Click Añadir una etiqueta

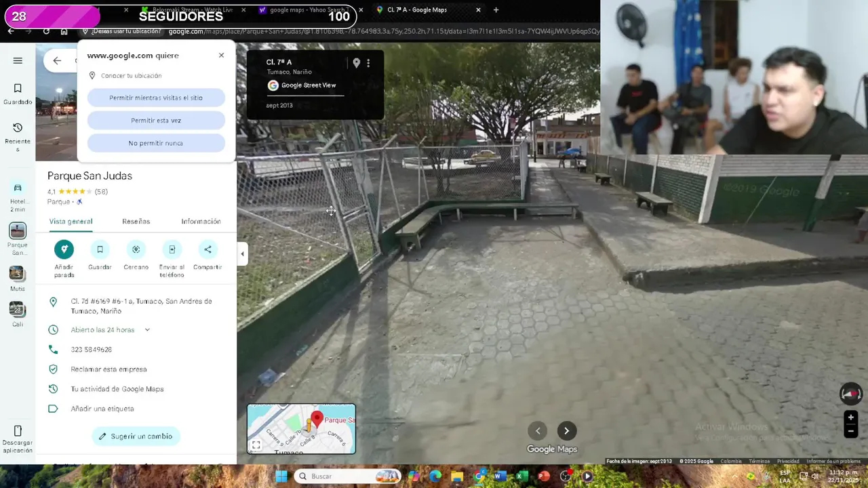pyautogui.click(x=102, y=409)
